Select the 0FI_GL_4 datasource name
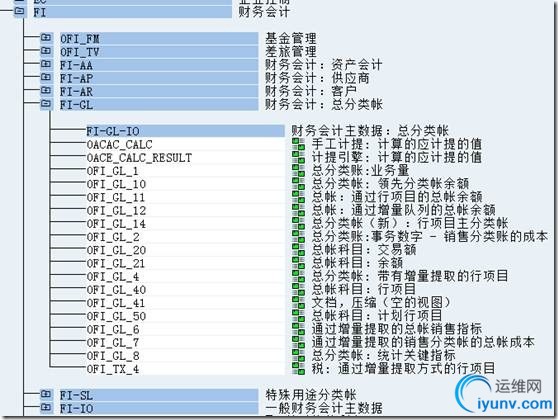Image resolution: width=558 pixels, height=420 pixels. click(x=113, y=276)
